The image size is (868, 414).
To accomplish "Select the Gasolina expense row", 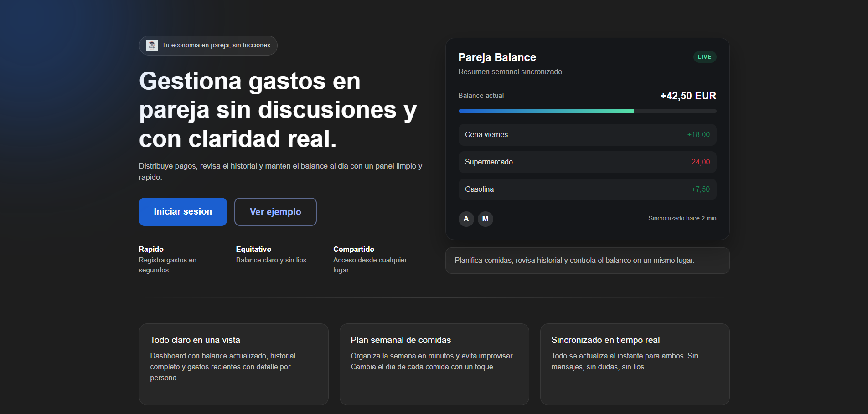I will (x=587, y=189).
